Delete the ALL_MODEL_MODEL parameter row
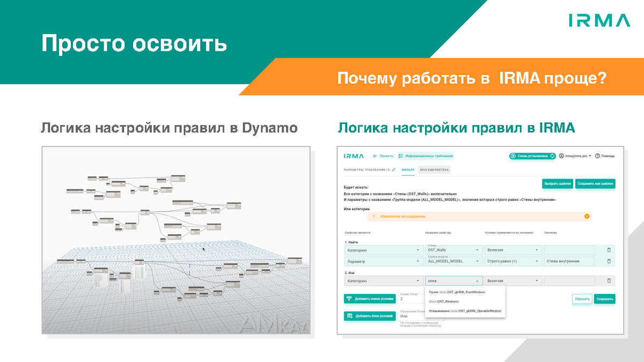 [609, 261]
